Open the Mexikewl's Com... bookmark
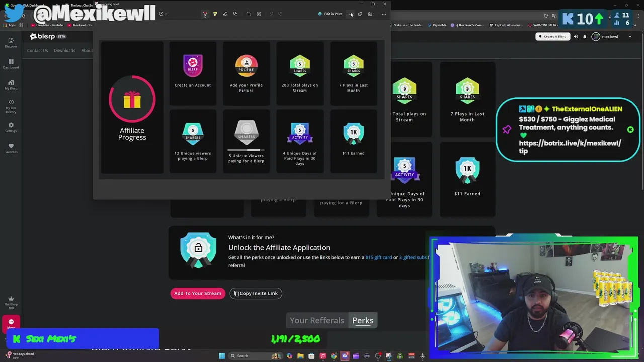 click(467, 25)
